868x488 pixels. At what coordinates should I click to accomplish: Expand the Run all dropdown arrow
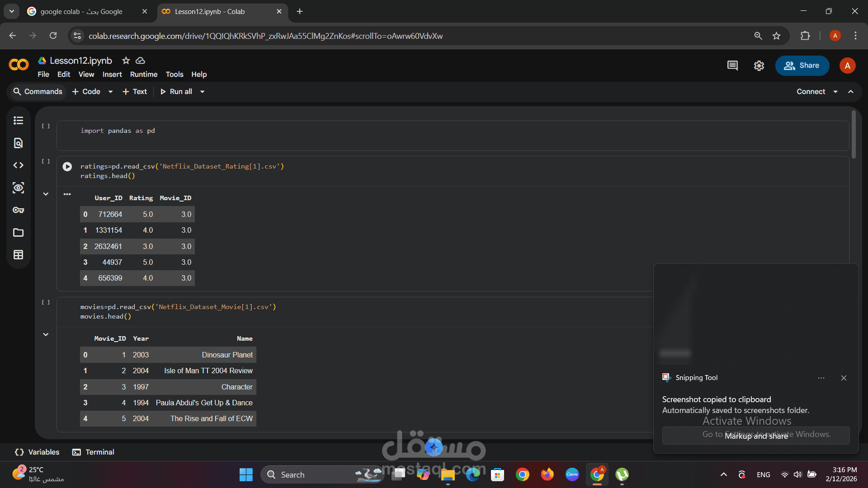tap(202, 92)
